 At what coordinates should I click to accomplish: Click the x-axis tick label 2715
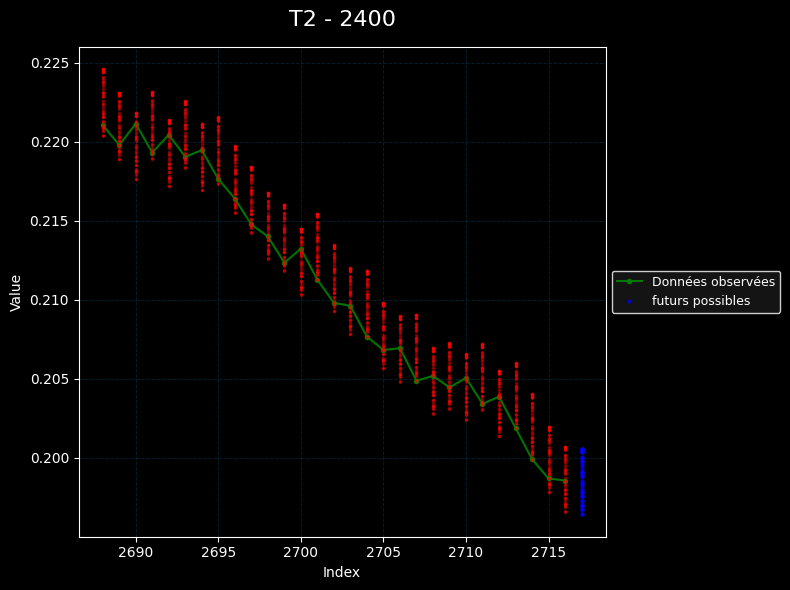549,552
